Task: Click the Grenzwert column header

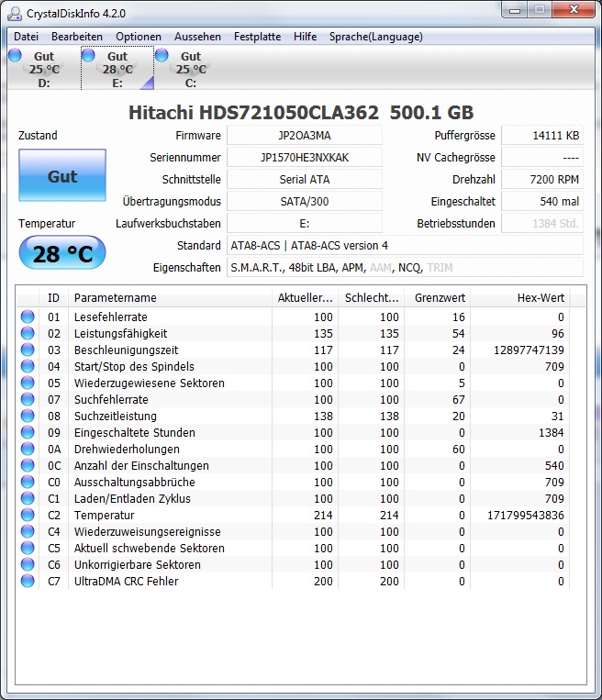Action: (x=437, y=298)
